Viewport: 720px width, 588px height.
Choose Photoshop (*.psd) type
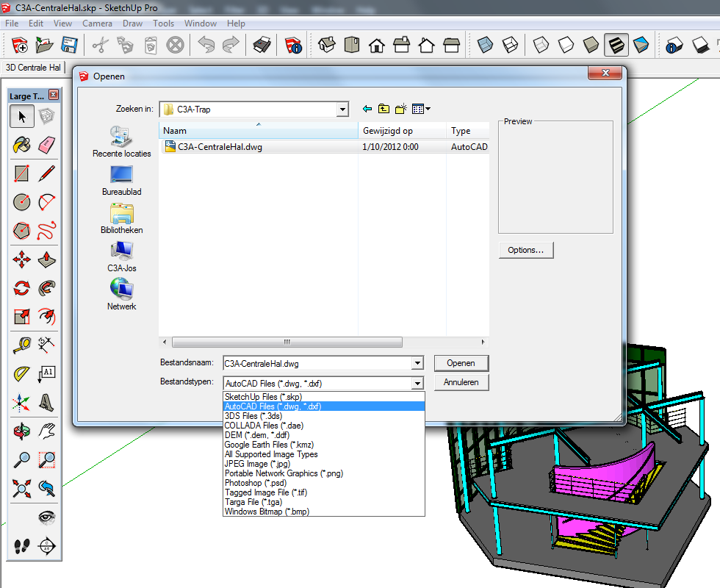pos(324,483)
